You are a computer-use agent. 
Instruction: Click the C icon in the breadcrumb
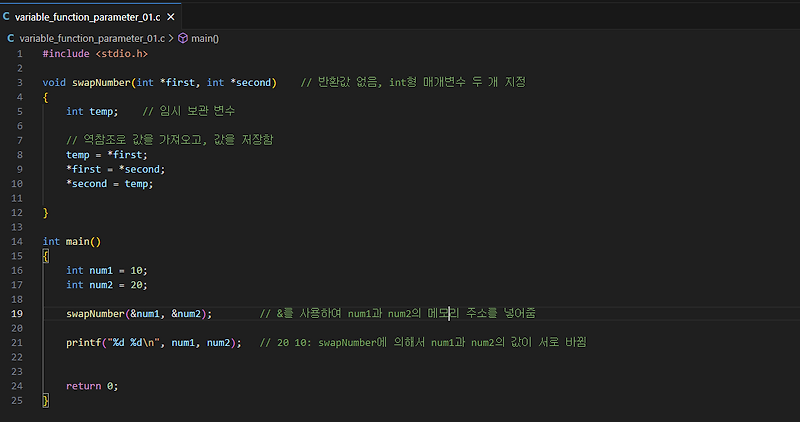(10, 38)
